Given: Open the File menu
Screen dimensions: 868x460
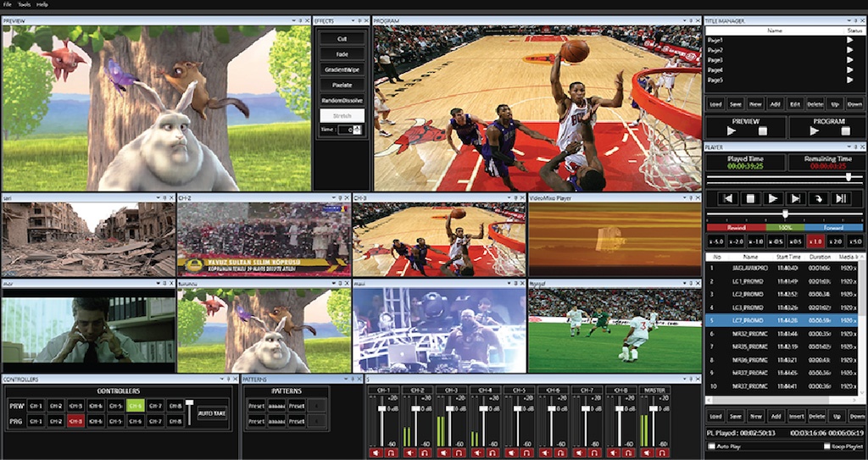Looking at the screenshot, I should tap(7, 4).
